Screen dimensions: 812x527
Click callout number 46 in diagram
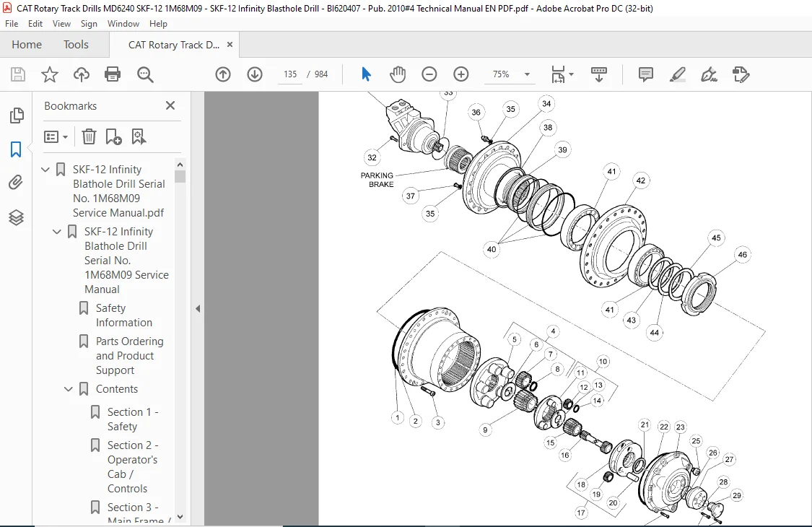click(x=742, y=254)
